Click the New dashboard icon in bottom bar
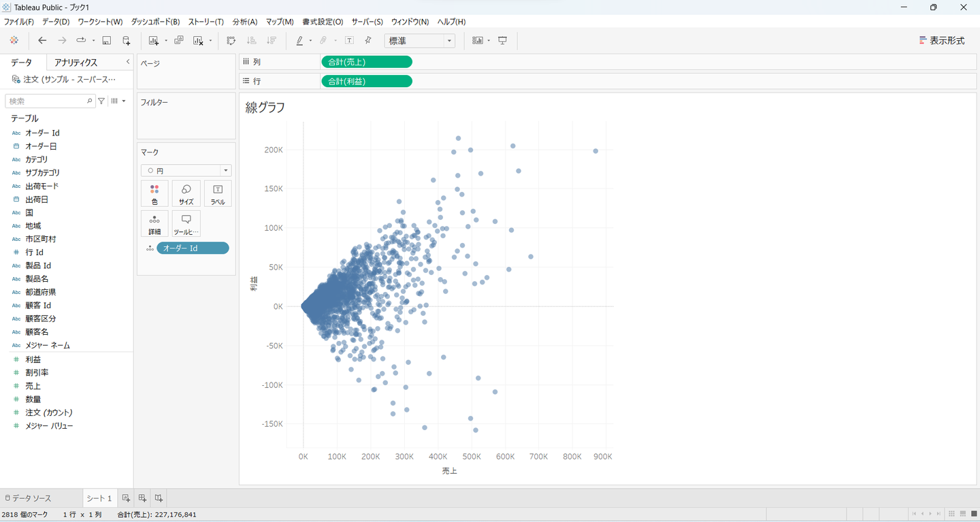The image size is (980, 522). [142, 498]
